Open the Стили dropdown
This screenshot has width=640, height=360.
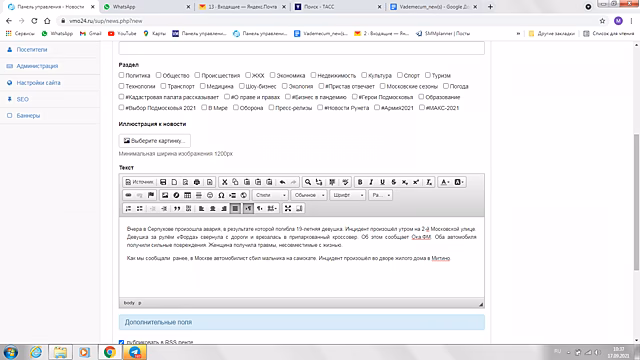coord(270,195)
